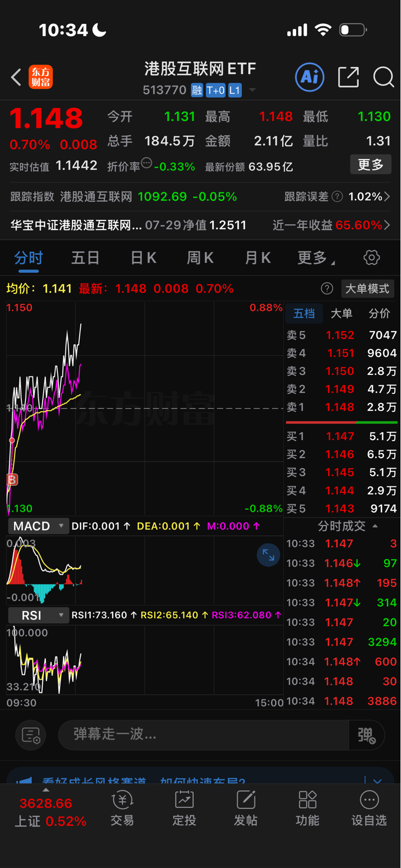Screen dimensions: 401x868
Task: Switch to 月K chart tab
Action: [x=258, y=258]
